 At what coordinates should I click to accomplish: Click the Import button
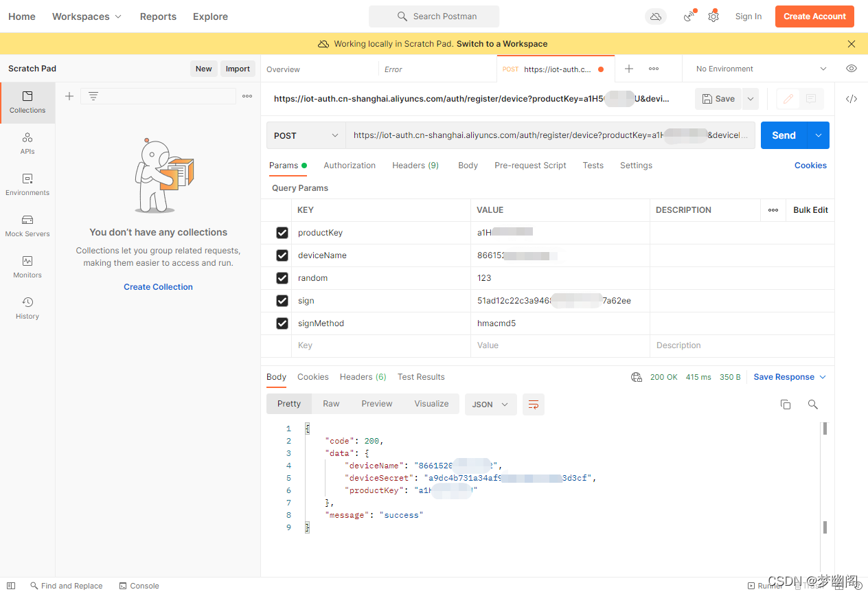tap(238, 69)
